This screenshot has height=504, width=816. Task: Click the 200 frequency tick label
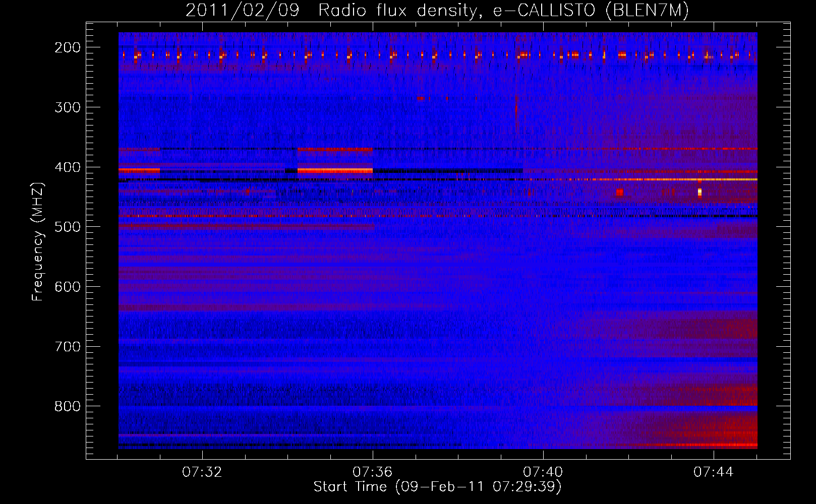[x=67, y=47]
